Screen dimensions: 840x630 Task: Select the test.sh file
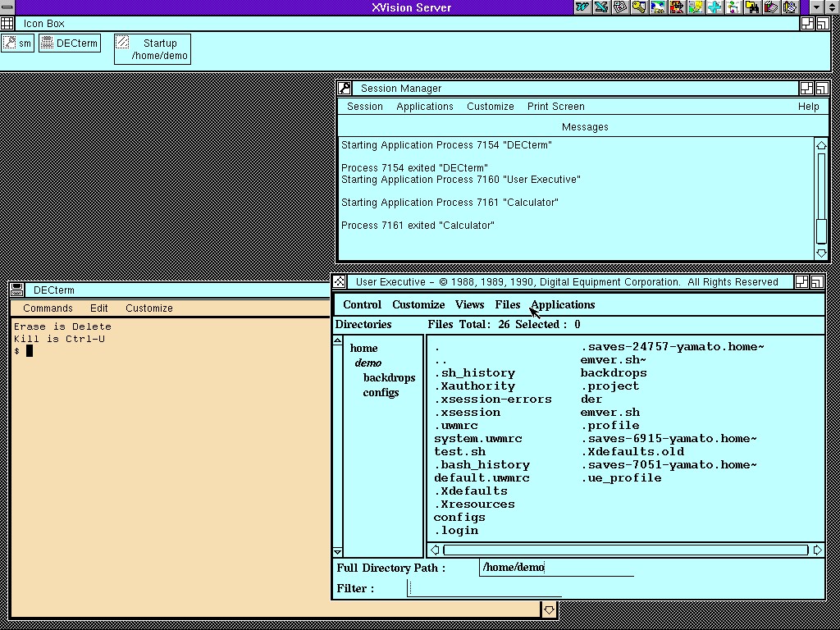click(459, 452)
